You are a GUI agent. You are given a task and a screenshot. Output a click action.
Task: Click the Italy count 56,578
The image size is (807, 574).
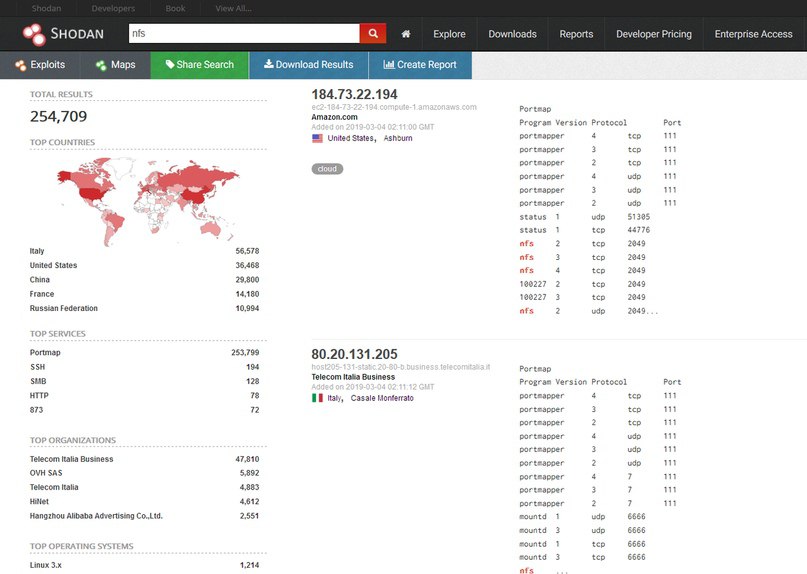[x=248, y=251]
